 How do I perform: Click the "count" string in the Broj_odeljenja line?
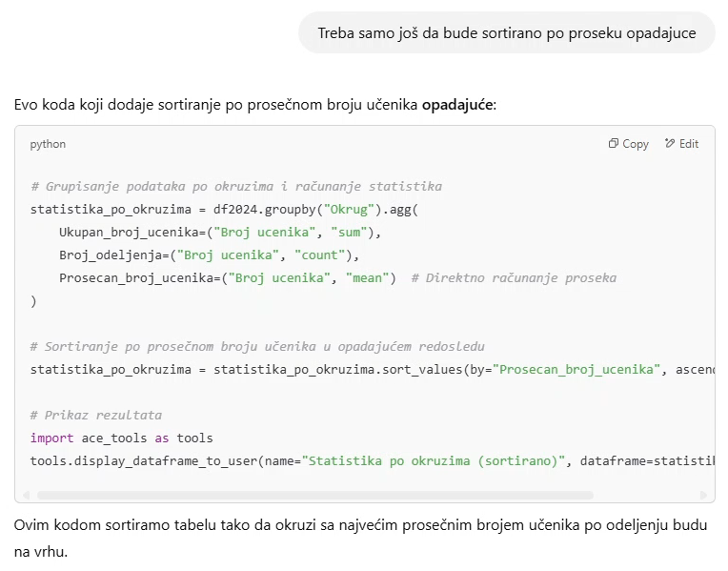[x=320, y=255]
